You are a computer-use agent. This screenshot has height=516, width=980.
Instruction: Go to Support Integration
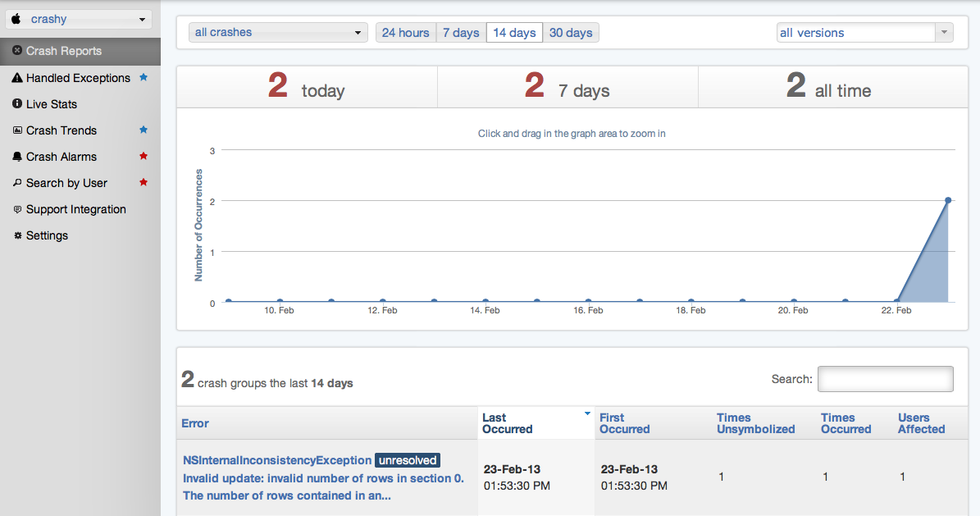coord(75,209)
